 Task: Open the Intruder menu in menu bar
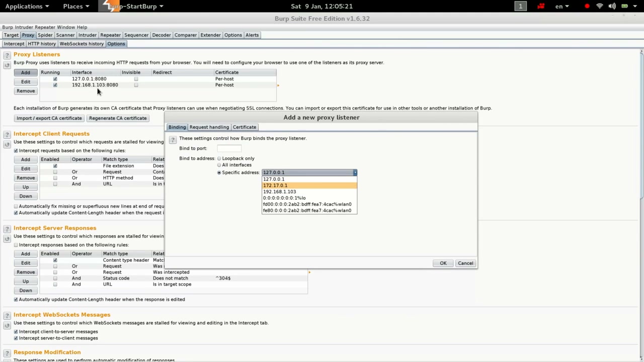click(24, 27)
